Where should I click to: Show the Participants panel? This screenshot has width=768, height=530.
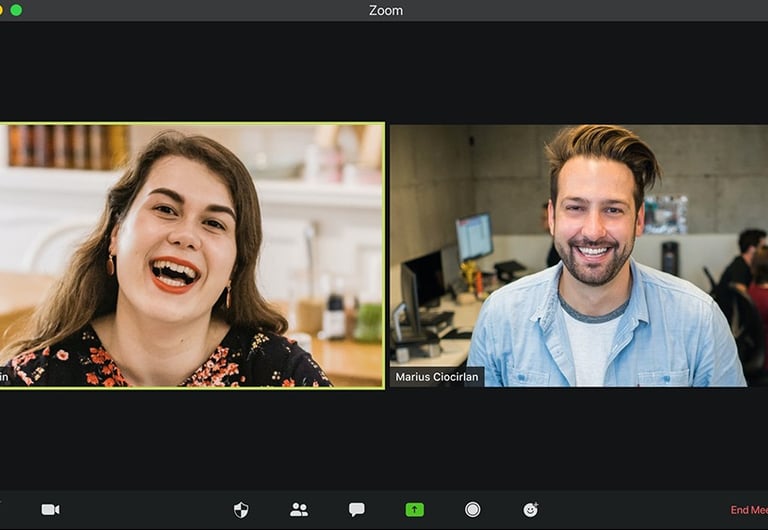[299, 509]
